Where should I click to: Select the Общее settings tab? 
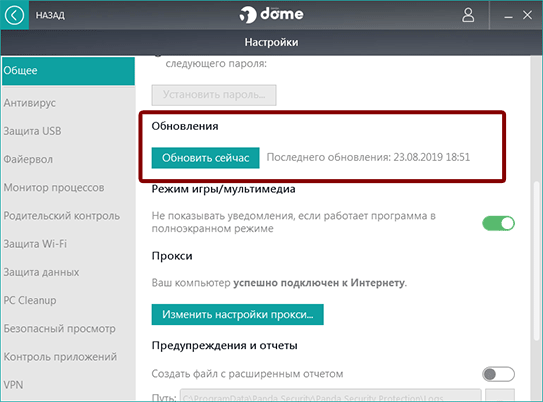point(68,71)
